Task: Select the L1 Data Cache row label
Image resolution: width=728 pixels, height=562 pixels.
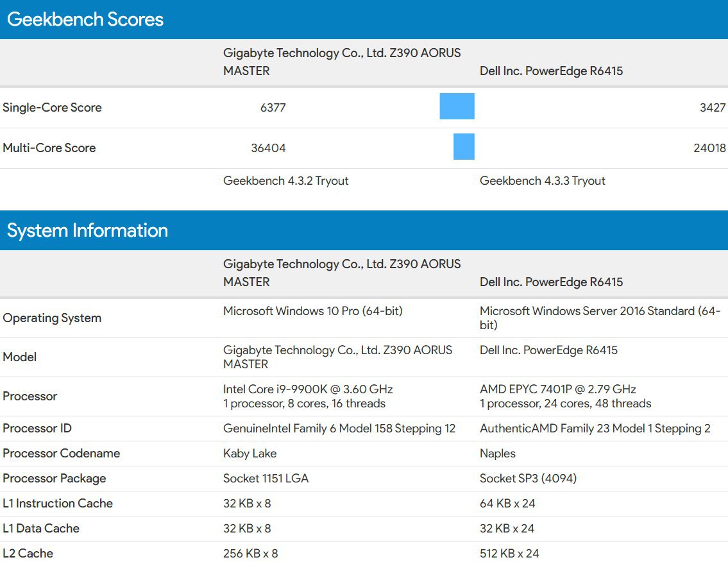Action: [41, 529]
